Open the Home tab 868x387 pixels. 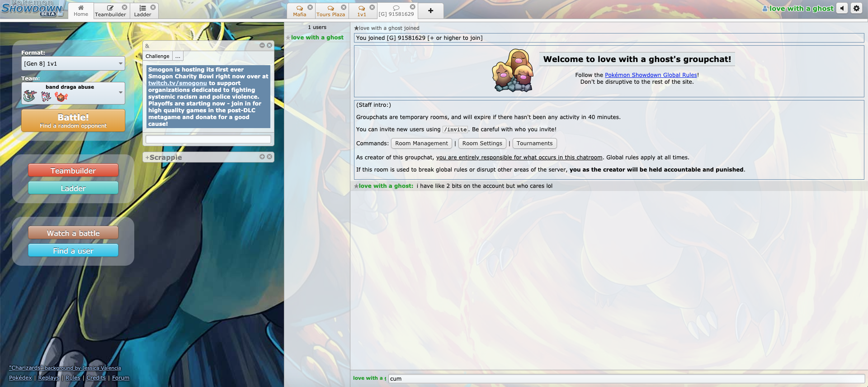(x=81, y=10)
